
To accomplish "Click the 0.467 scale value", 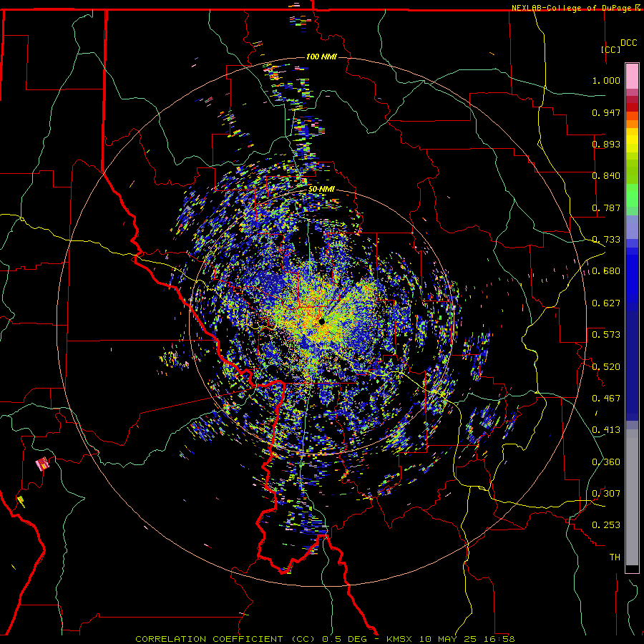I will (606, 399).
